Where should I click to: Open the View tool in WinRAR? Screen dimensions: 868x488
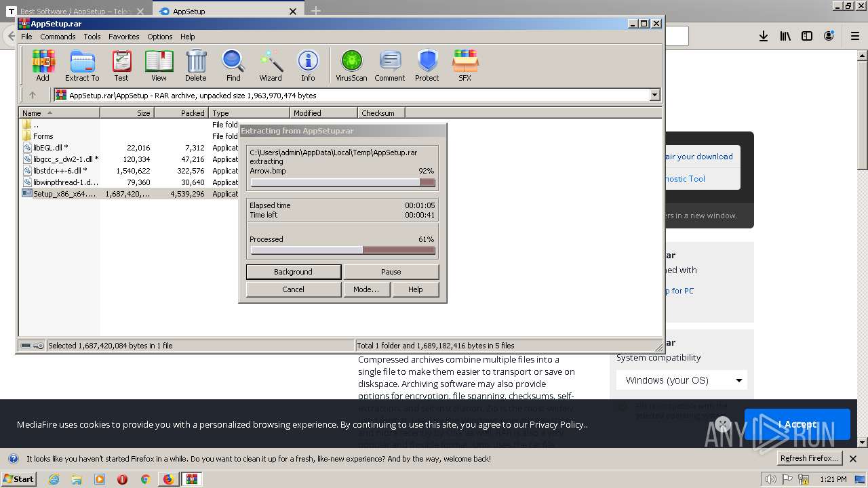(159, 66)
